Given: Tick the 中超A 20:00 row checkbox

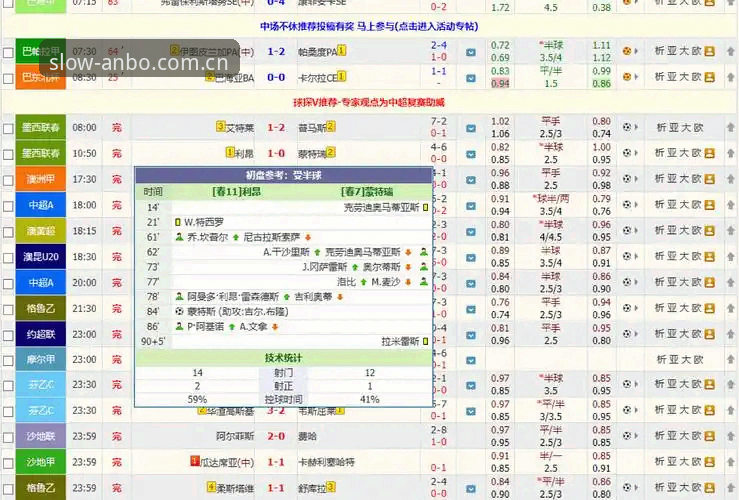Looking at the screenshot, I should [8, 284].
